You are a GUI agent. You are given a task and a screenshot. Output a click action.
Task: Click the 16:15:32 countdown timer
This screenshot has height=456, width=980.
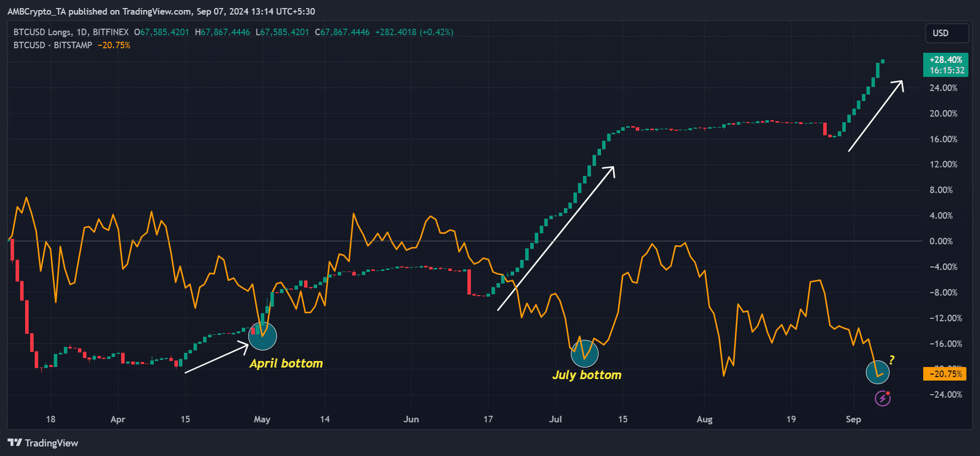click(x=947, y=71)
